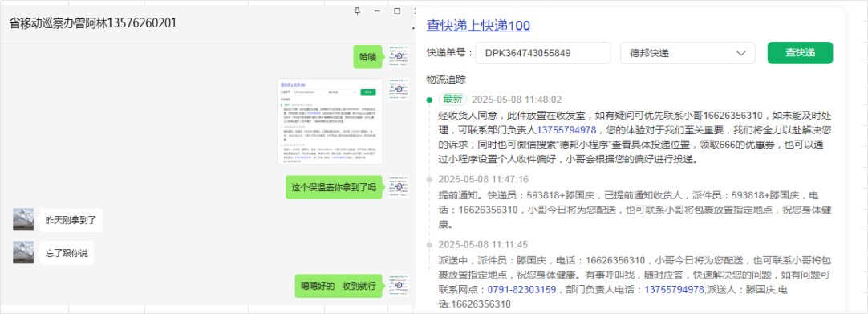The width and height of the screenshot is (868, 314).
Task: Click the 最新 status badge
Action: (x=452, y=100)
